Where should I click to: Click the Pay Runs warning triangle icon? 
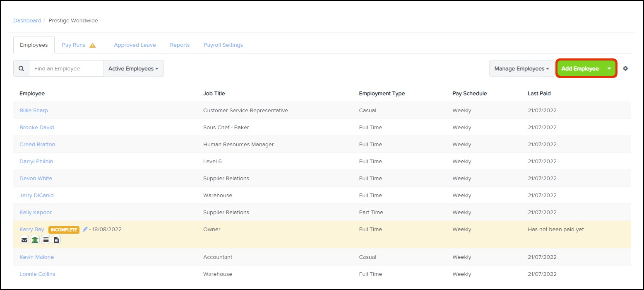[x=93, y=45]
